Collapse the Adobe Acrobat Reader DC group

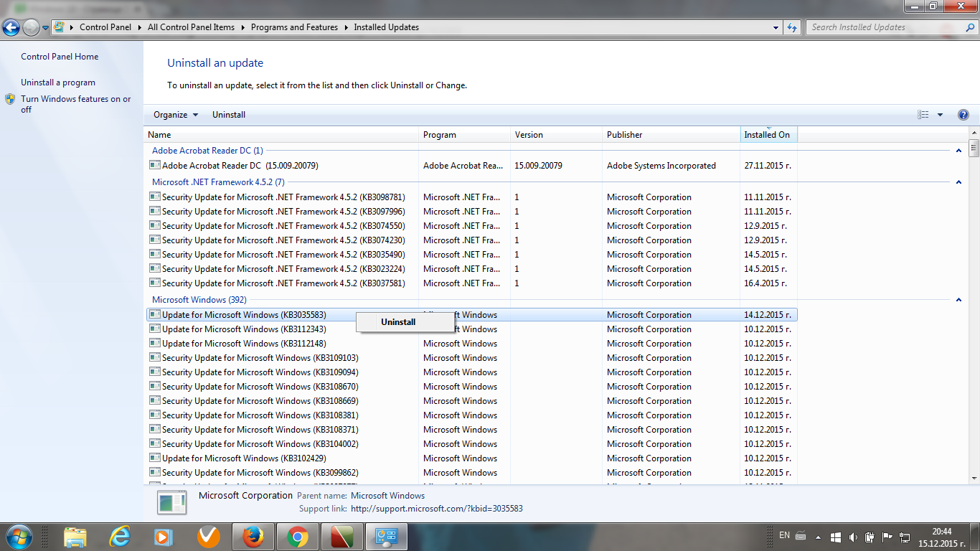958,151
